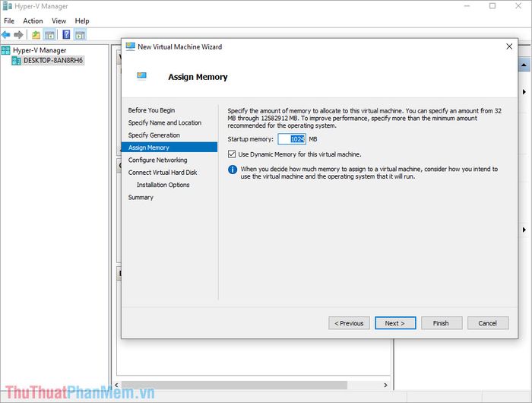Click the horizontal scrollbar thumb
The height and width of the screenshot is (403, 532).
234,385
